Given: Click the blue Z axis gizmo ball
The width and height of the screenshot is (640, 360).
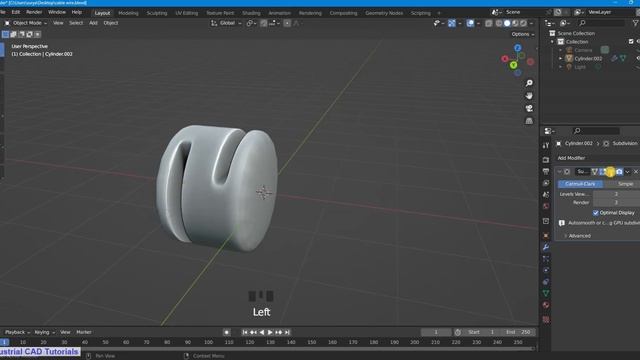Looking at the screenshot, I should 518,48.
